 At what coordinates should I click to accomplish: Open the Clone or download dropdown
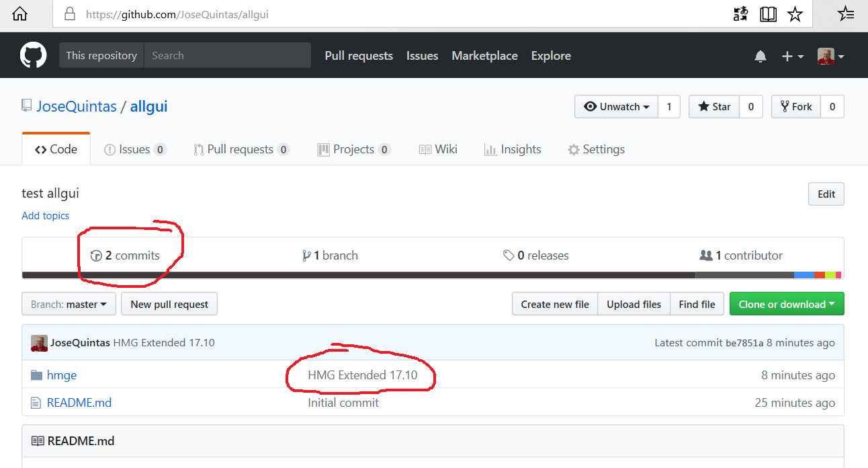(787, 304)
